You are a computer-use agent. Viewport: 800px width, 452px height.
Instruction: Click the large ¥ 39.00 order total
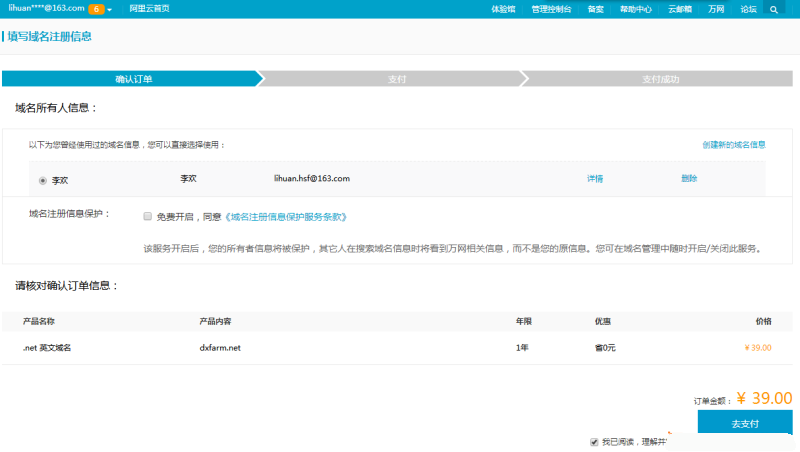tap(764, 398)
